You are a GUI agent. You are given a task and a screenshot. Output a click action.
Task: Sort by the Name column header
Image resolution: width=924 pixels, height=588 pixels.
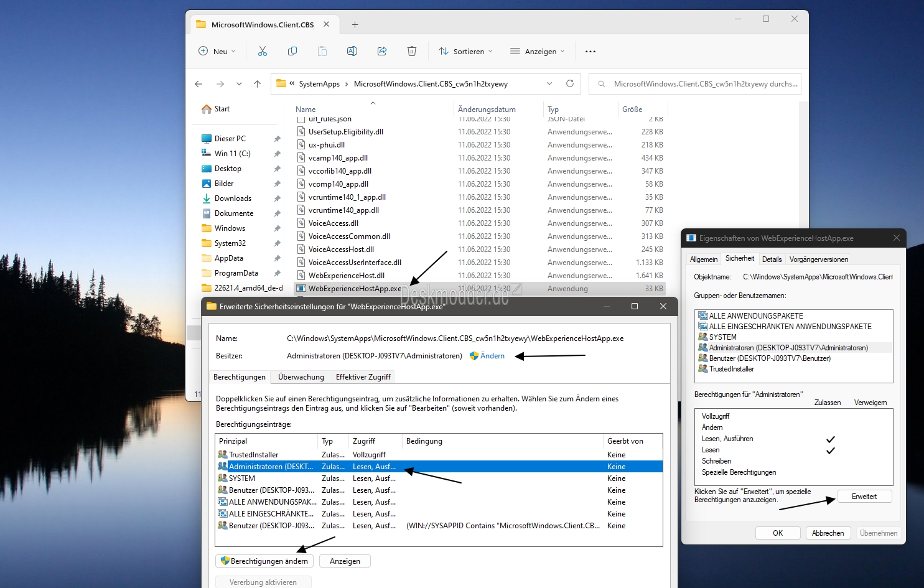tap(306, 110)
